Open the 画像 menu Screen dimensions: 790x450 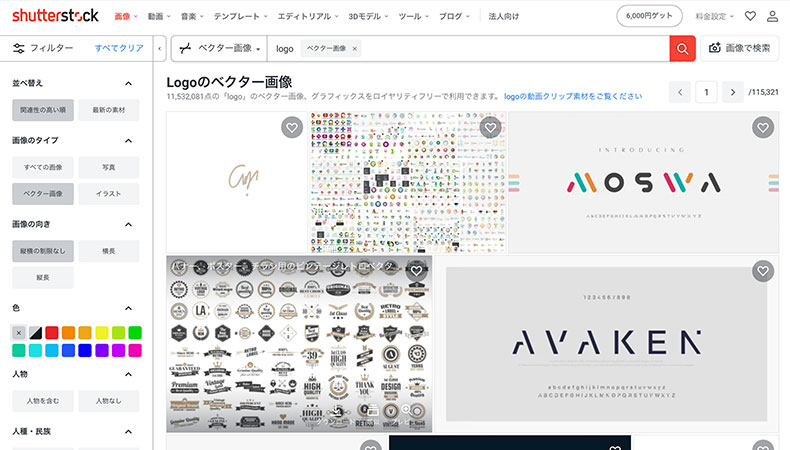click(x=126, y=16)
